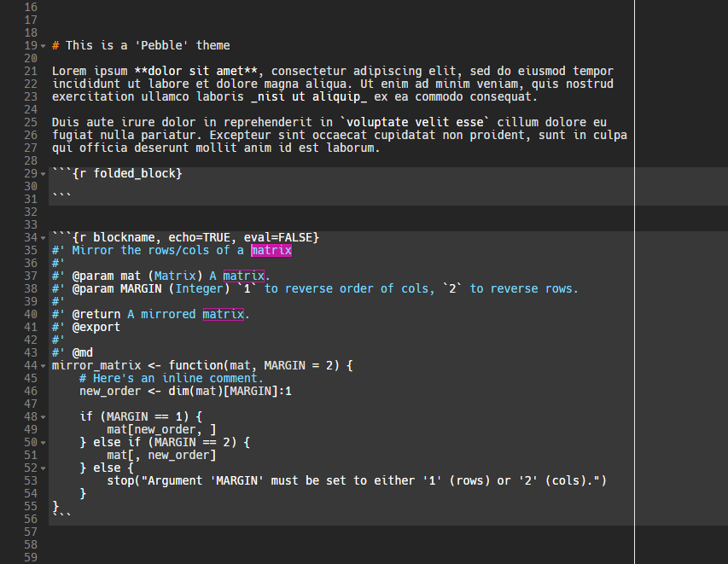Fold the else block arrow at line 52
The height and width of the screenshot is (564, 728).
click(44, 468)
